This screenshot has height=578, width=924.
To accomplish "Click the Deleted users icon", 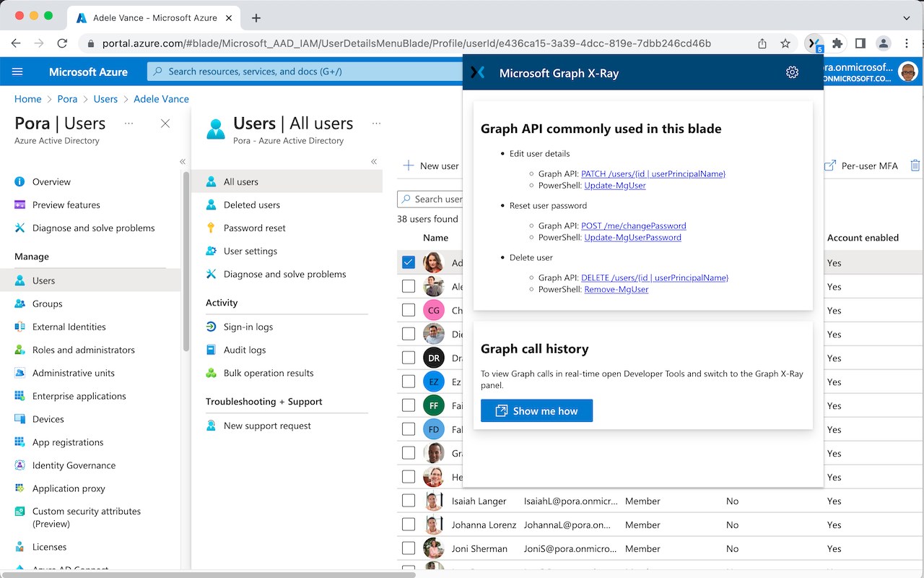I will pos(211,204).
